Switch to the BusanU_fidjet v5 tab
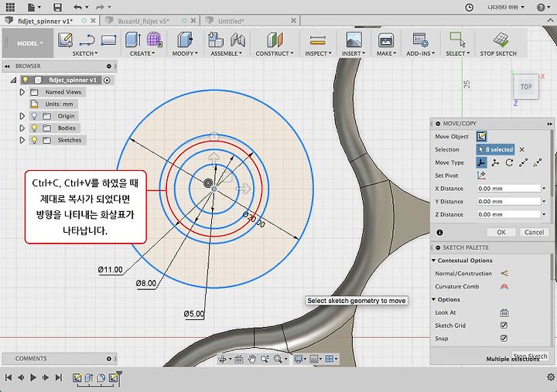This screenshot has width=557, height=392. (143, 21)
